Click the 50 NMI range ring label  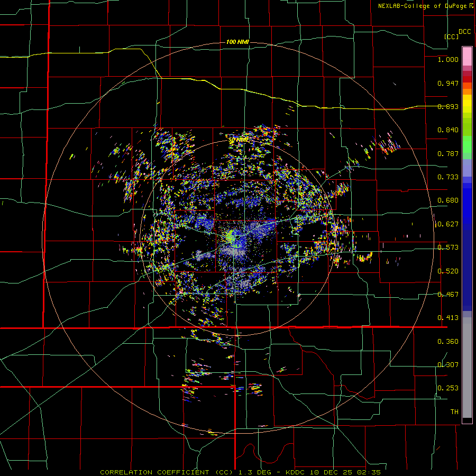(x=239, y=140)
